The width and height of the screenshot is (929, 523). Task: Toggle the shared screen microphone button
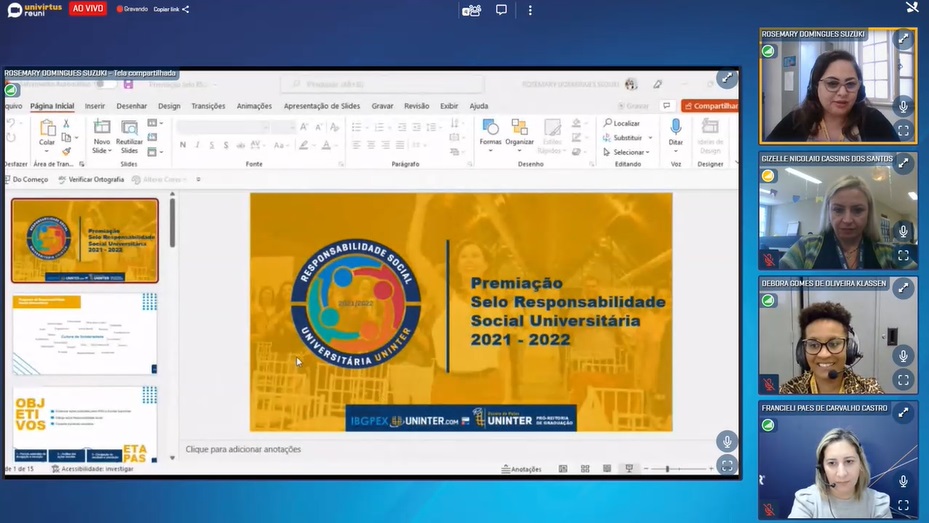727,441
